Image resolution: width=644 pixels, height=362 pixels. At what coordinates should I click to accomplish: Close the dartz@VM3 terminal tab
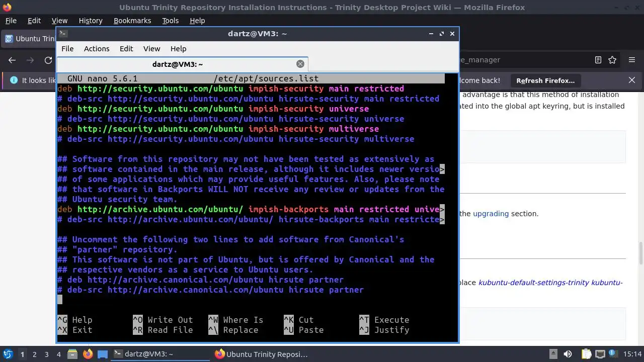point(300,64)
